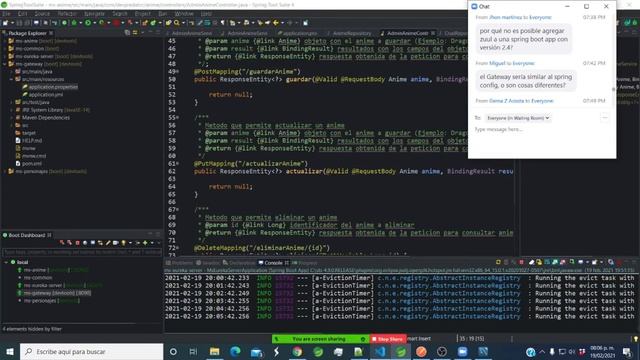Switch to the Problems tab in bottom panel
The height and width of the screenshot is (360, 640).
tap(179, 263)
